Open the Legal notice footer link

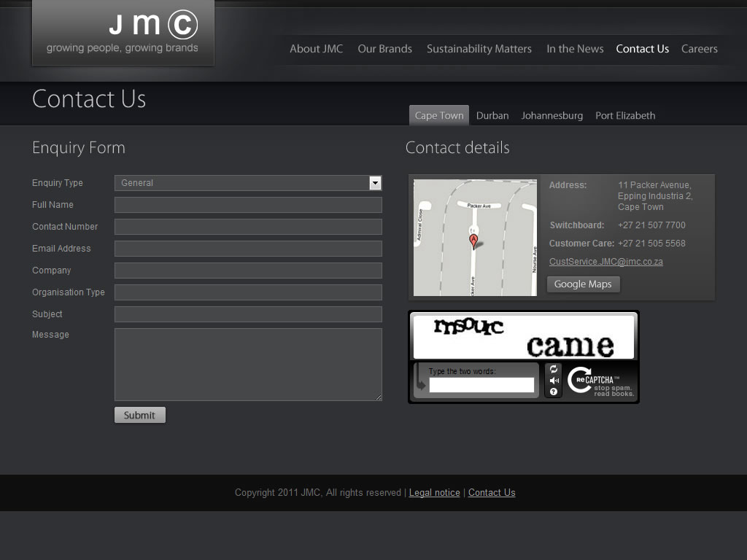tap(434, 493)
